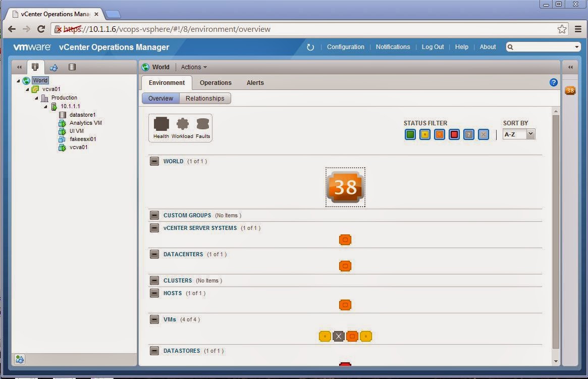Viewport: 588px width, 379px height.
Task: Open the Groups view icon in left panel
Action: [x=54, y=67]
